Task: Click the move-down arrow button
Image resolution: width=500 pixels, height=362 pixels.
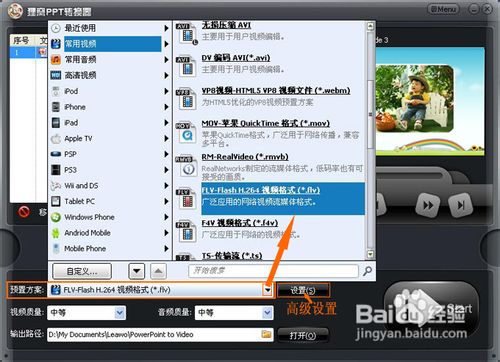Action: 137,271
